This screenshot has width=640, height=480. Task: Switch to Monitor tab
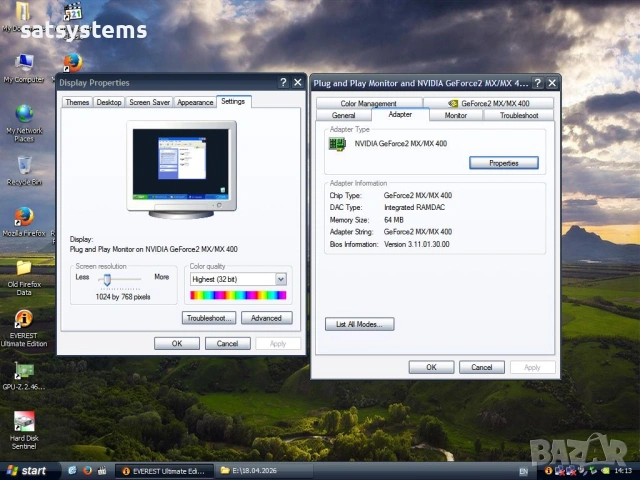click(x=456, y=115)
